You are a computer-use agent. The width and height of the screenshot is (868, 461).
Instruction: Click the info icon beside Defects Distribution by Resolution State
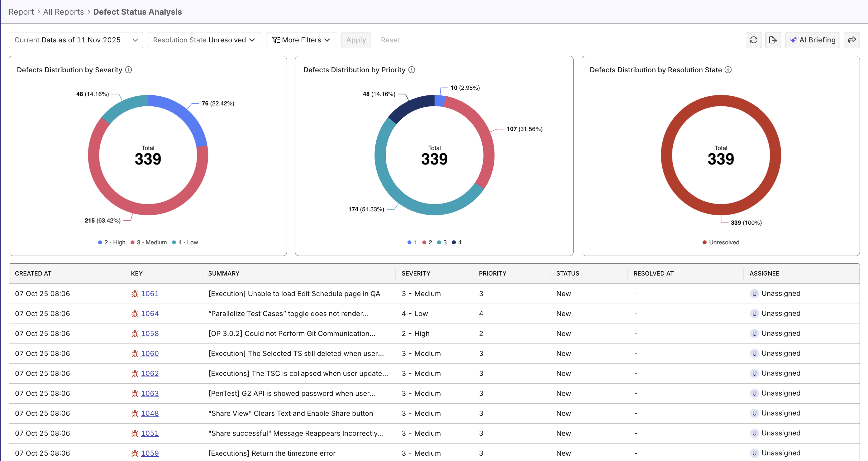pyautogui.click(x=728, y=70)
